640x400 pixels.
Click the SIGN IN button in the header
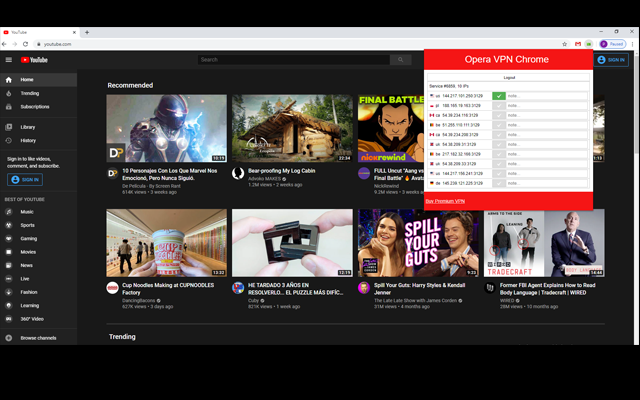tap(611, 60)
